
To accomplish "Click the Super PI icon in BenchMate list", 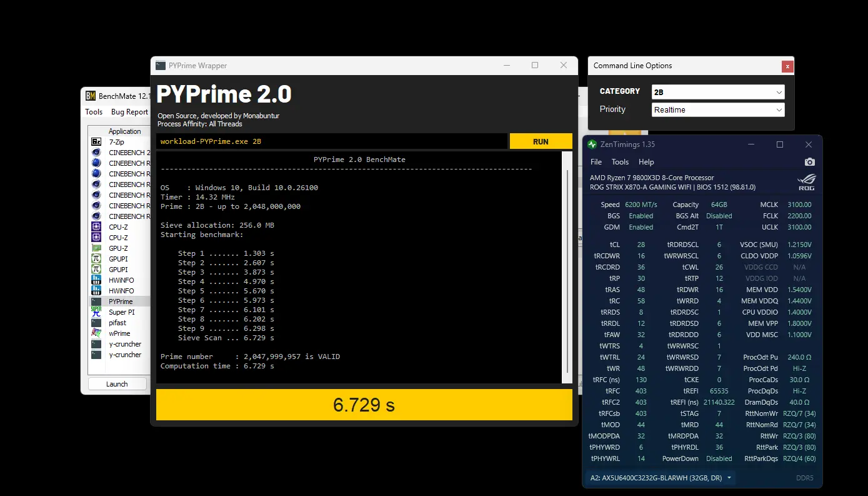I will coord(96,312).
